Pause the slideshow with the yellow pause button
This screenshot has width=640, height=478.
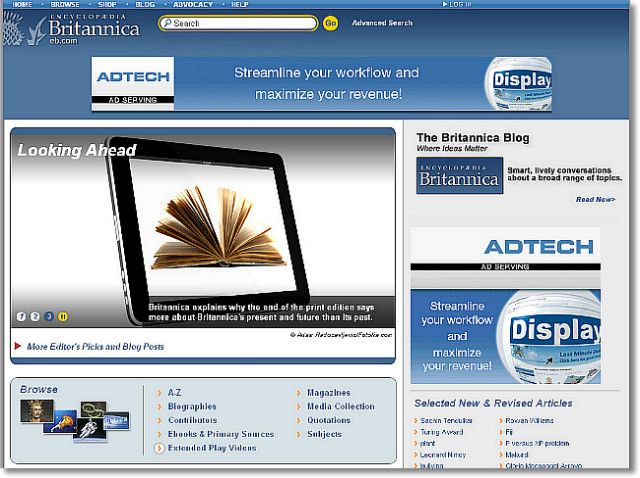point(63,316)
